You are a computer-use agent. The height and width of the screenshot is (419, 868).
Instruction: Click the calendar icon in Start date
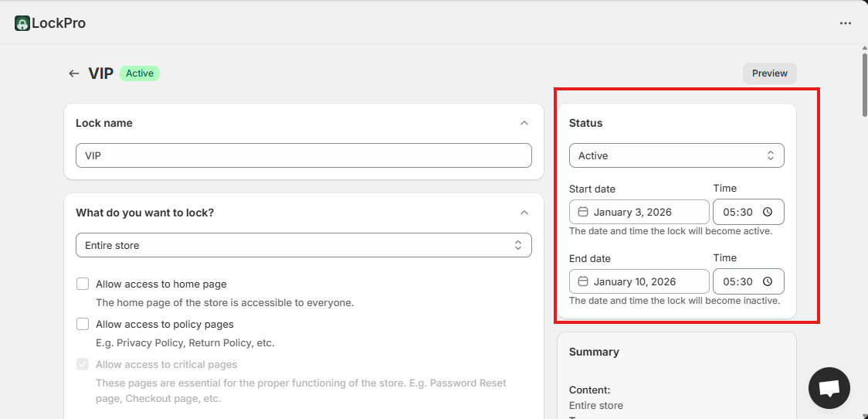[583, 212]
